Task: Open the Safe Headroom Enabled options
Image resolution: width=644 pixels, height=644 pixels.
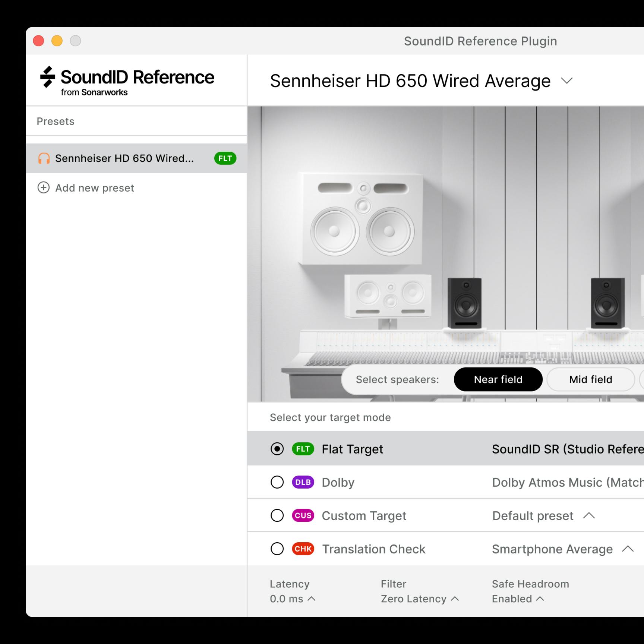Action: (518, 599)
